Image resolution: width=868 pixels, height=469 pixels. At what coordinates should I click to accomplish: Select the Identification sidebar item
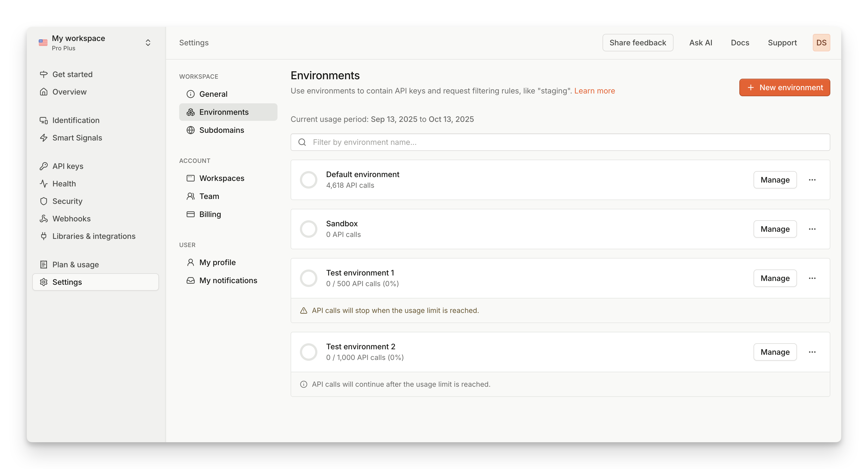coord(75,120)
